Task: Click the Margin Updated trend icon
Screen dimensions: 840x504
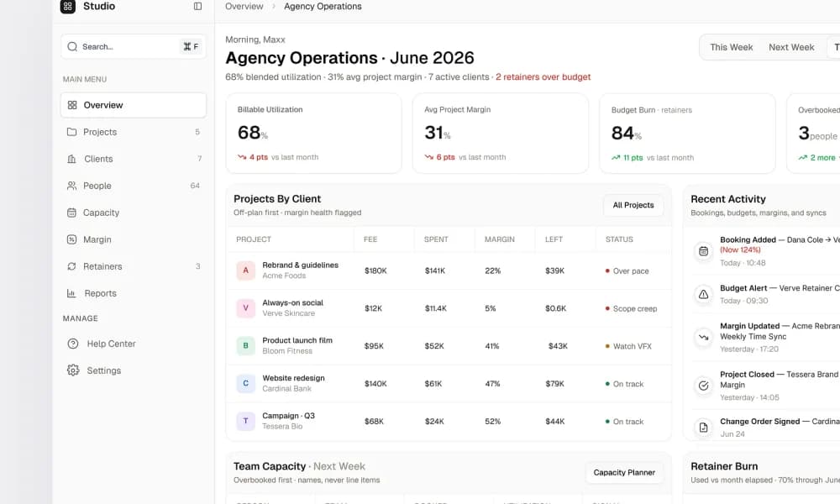Action: point(703,337)
